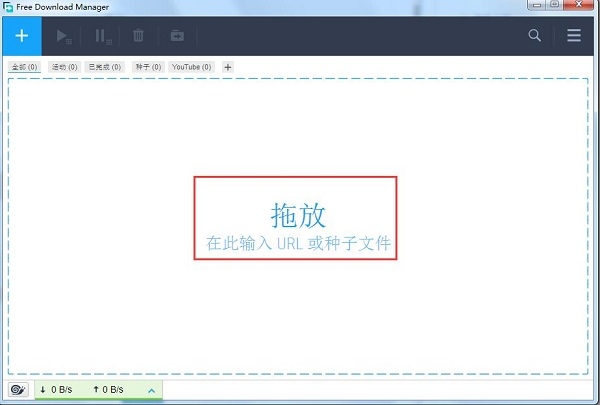This screenshot has height=405, width=600.
Task: Close the Free Download Manager window
Action: [x=579, y=5]
